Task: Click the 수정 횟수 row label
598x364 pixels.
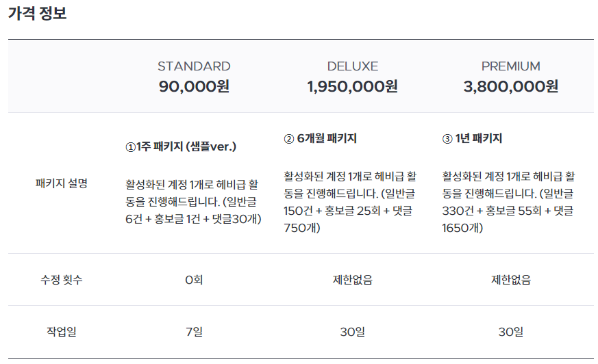Action: coord(62,280)
